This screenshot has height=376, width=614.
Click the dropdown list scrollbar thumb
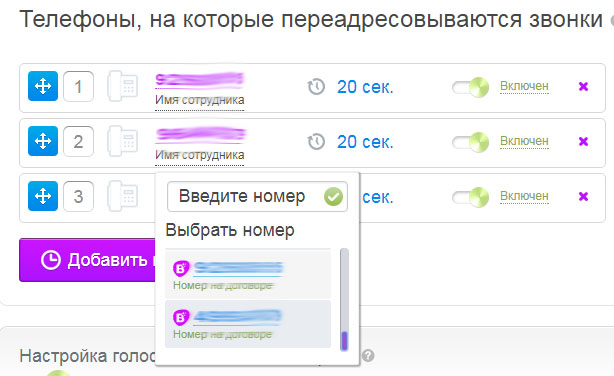pyautogui.click(x=344, y=340)
